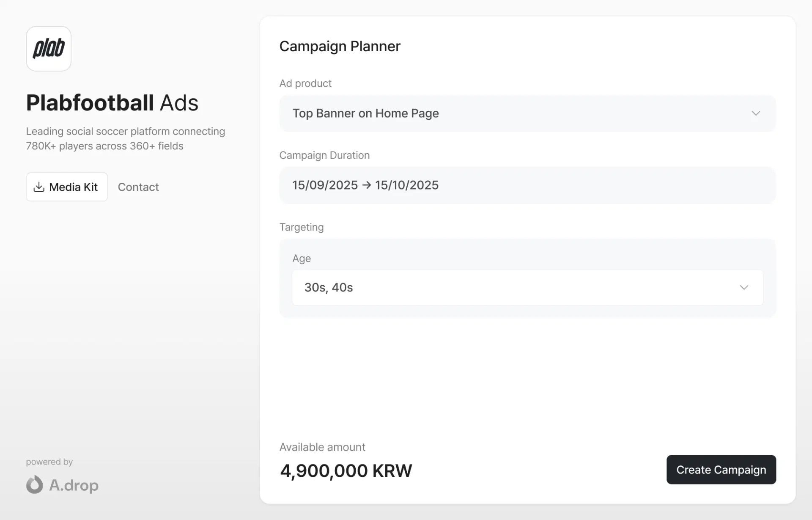The height and width of the screenshot is (520, 812).
Task: Click the A.drop wordmark text
Action: (x=74, y=485)
